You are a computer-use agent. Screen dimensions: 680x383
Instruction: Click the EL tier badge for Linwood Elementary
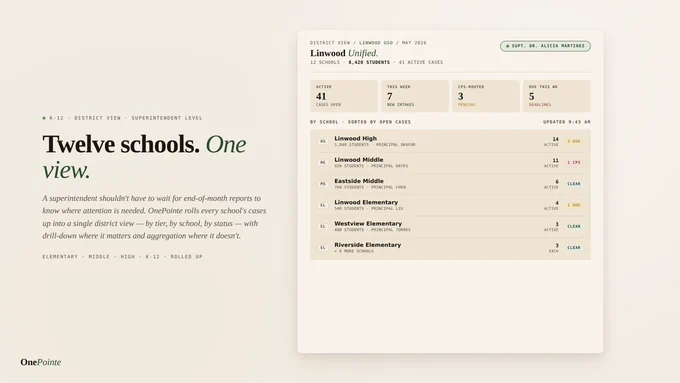pyautogui.click(x=323, y=205)
